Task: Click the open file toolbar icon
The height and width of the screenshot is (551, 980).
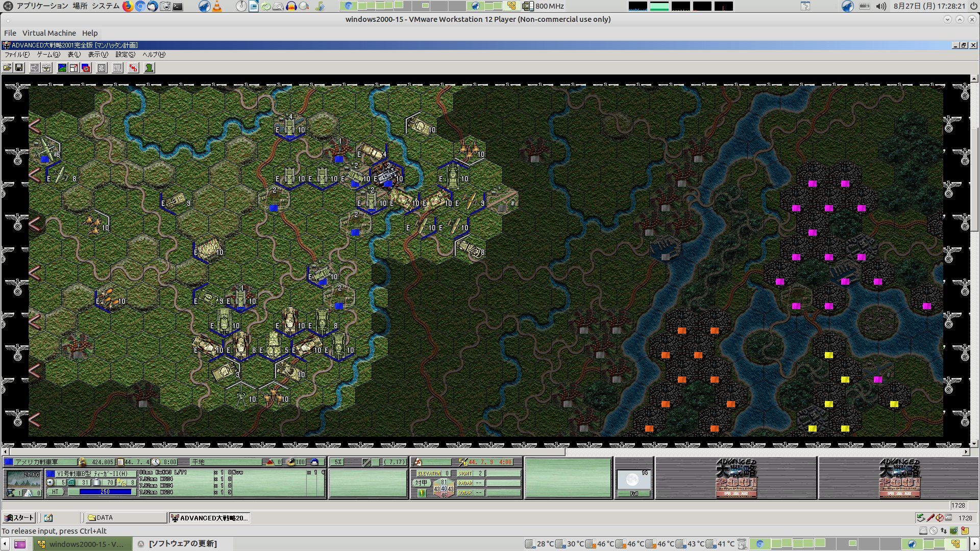Action: (7, 68)
